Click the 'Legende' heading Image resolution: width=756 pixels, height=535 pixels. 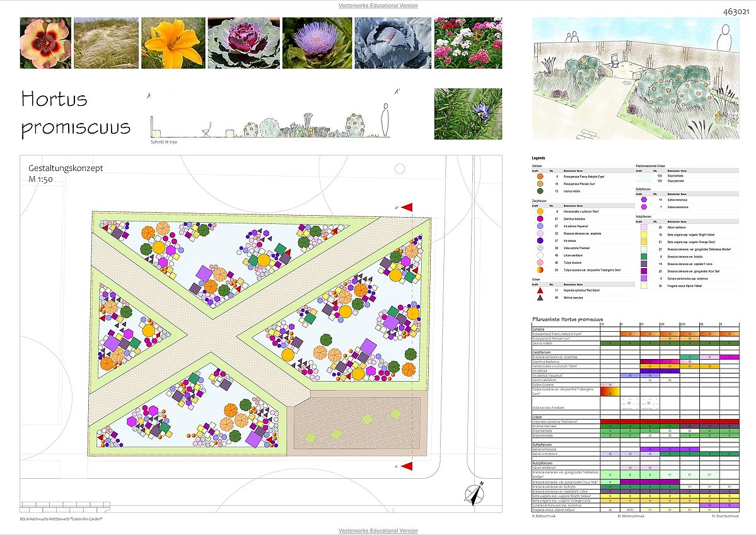[538, 158]
